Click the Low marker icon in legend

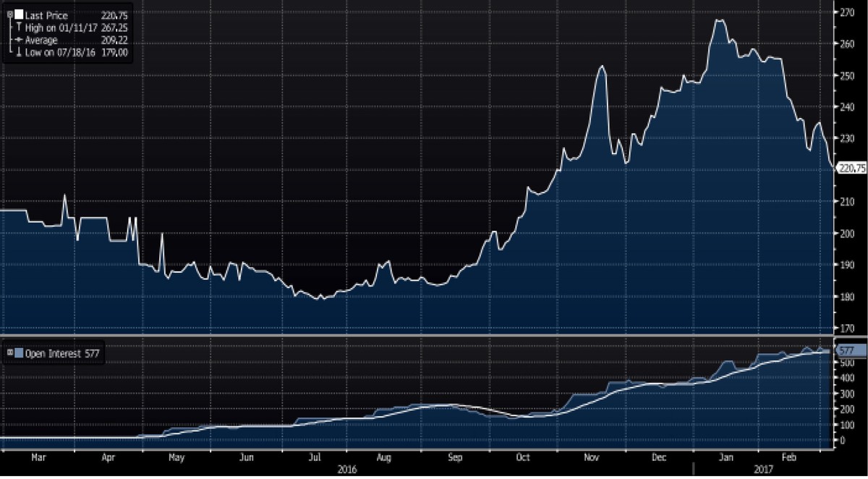[19, 52]
